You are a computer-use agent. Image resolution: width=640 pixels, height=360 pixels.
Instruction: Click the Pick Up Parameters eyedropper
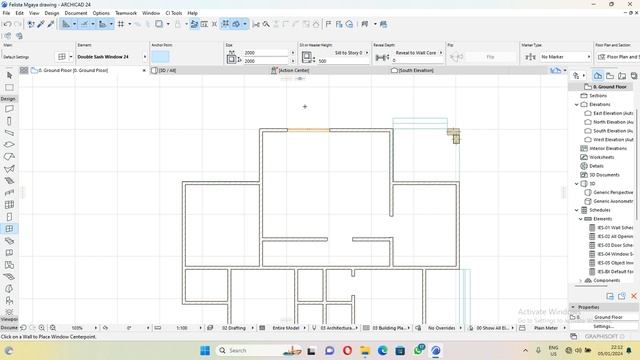[x=41, y=24]
